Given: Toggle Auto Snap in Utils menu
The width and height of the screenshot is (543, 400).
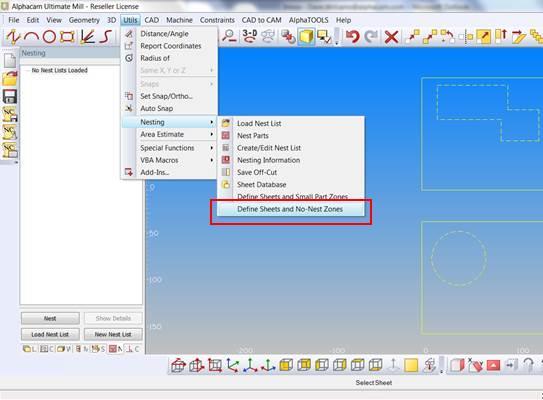Looking at the screenshot, I should point(157,108).
